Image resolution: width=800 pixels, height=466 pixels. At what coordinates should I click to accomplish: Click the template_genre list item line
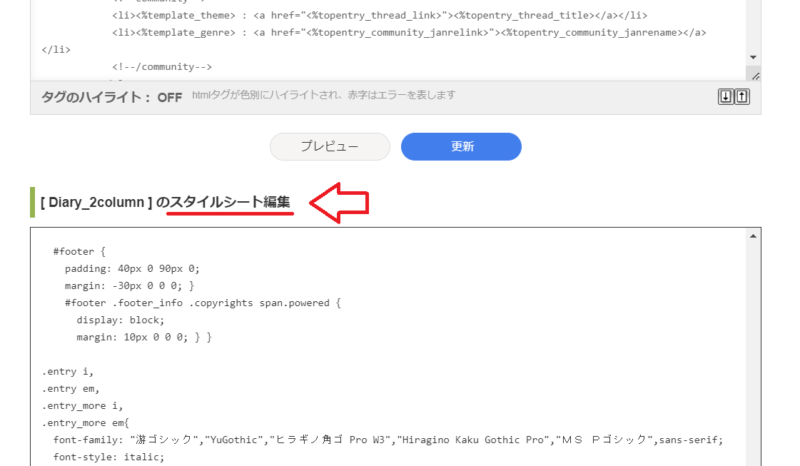click(x=409, y=33)
